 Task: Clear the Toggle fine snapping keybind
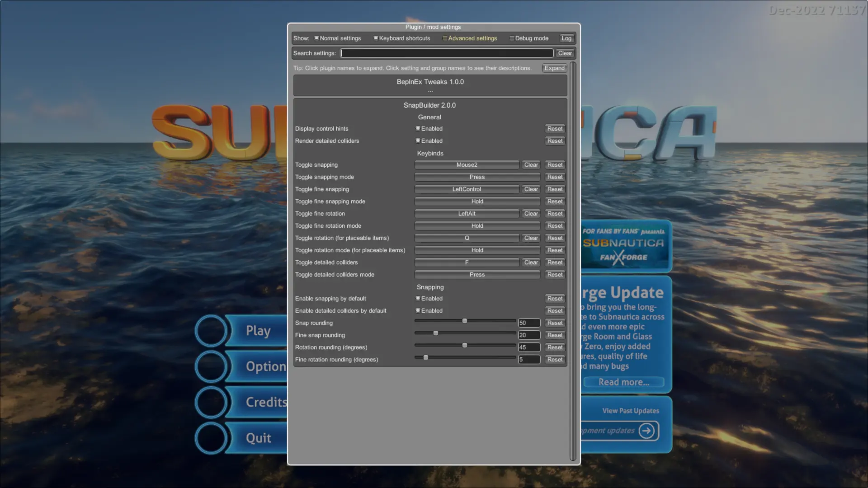(531, 189)
